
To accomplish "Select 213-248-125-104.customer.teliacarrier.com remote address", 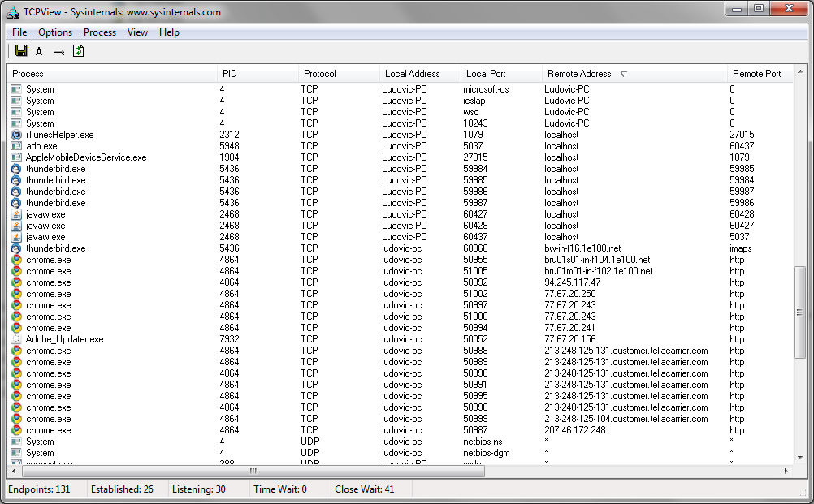I will (x=626, y=419).
